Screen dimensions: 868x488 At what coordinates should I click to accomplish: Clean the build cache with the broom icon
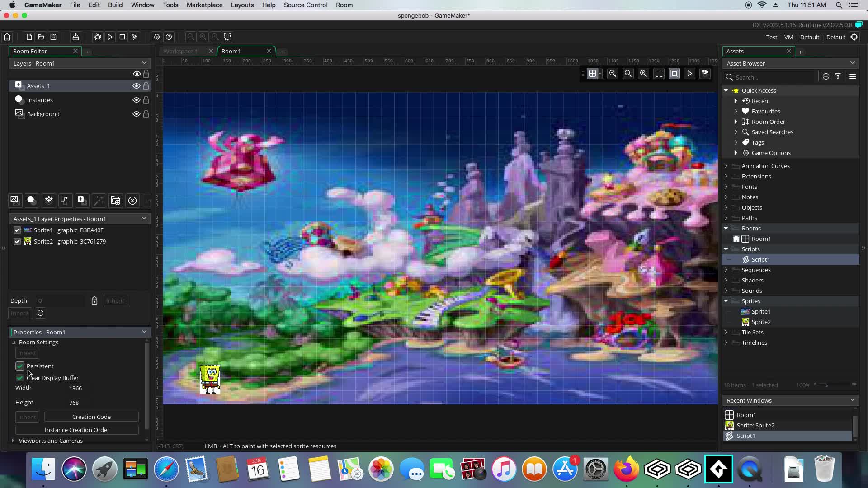(134, 37)
